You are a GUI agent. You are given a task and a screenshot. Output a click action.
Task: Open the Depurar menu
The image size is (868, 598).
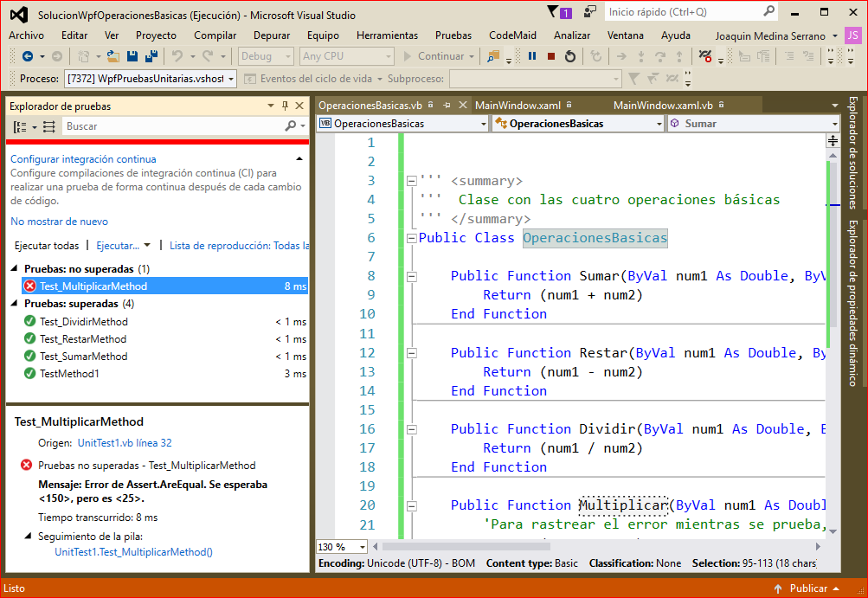(271, 35)
